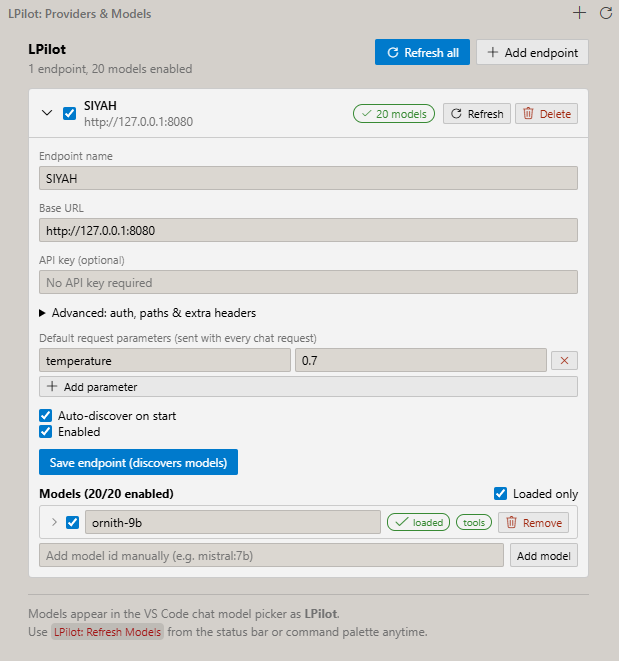This screenshot has height=661, width=619.
Task: Click the ornith-9b model name field
Action: tap(233, 522)
